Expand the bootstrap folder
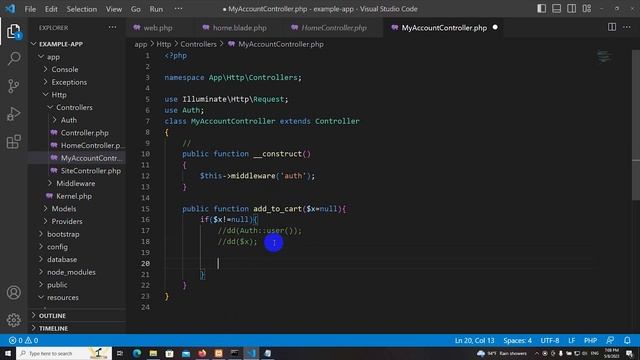640x360 pixels. (63, 234)
